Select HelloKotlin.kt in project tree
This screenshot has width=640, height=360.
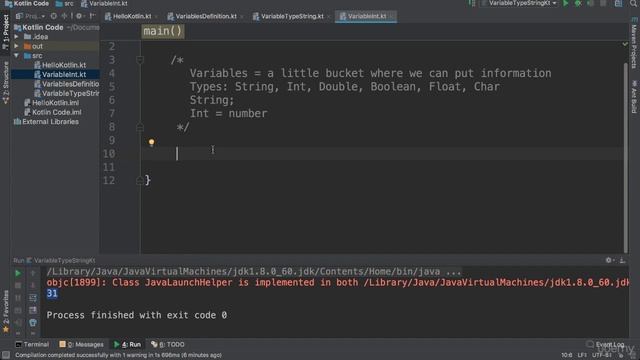coord(60,65)
